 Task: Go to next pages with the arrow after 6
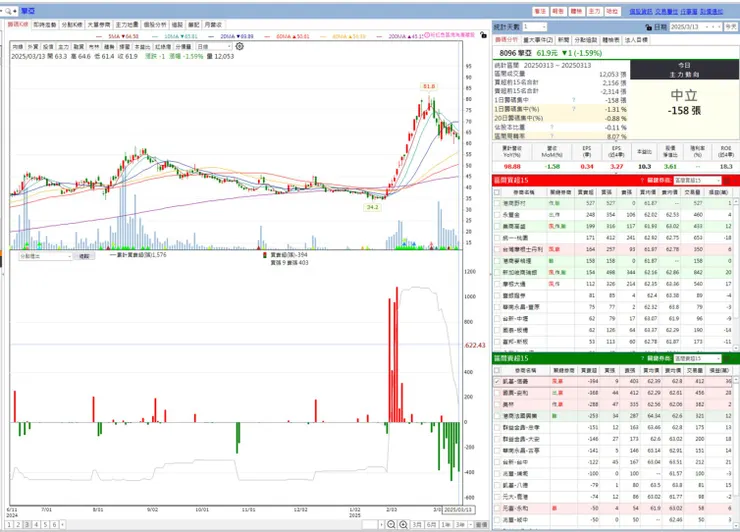(62, 524)
